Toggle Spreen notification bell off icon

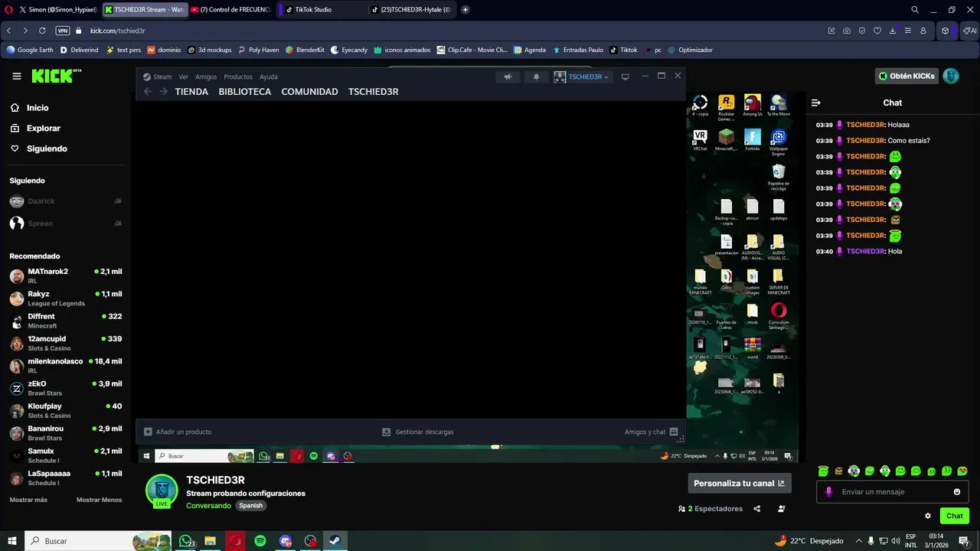(118, 223)
